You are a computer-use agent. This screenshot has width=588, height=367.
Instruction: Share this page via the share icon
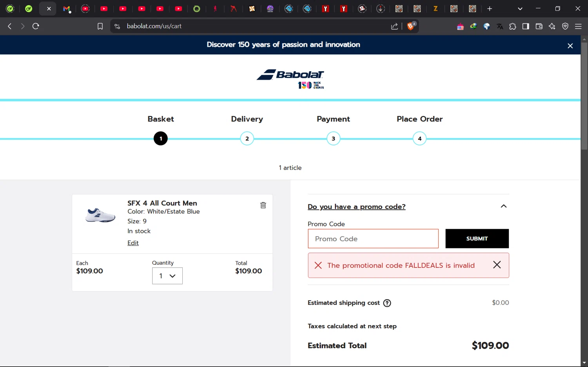click(394, 26)
